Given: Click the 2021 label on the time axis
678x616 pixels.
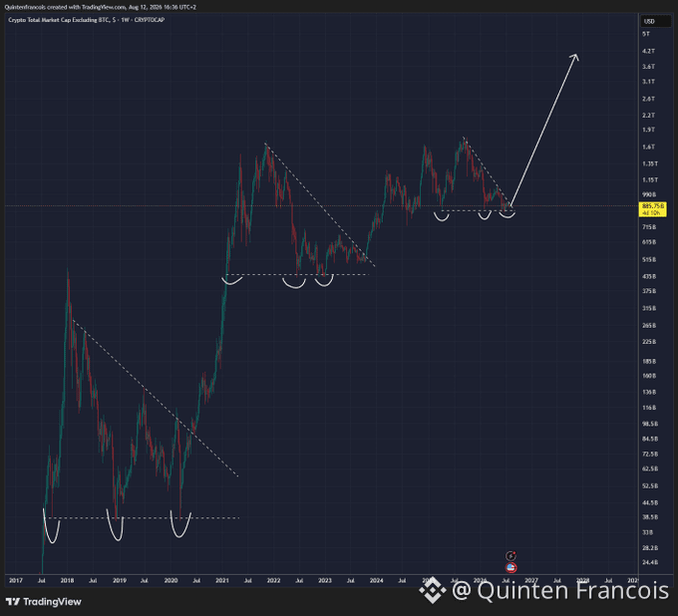Looking at the screenshot, I should coord(222,580).
